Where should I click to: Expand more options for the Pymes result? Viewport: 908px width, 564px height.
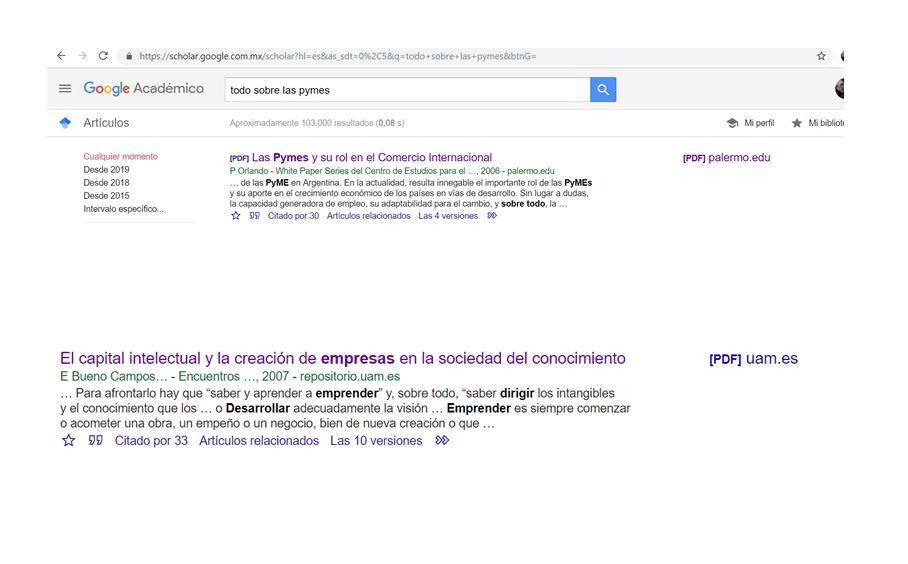click(492, 216)
